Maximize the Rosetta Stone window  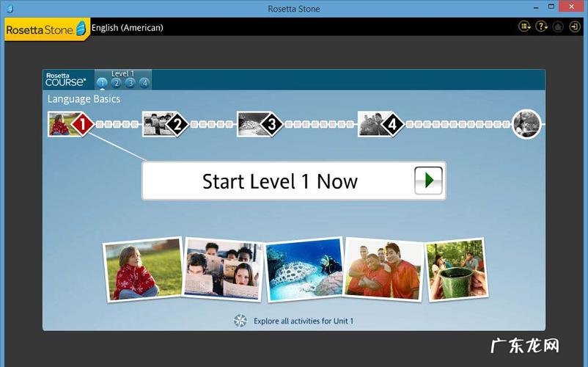[x=551, y=7]
